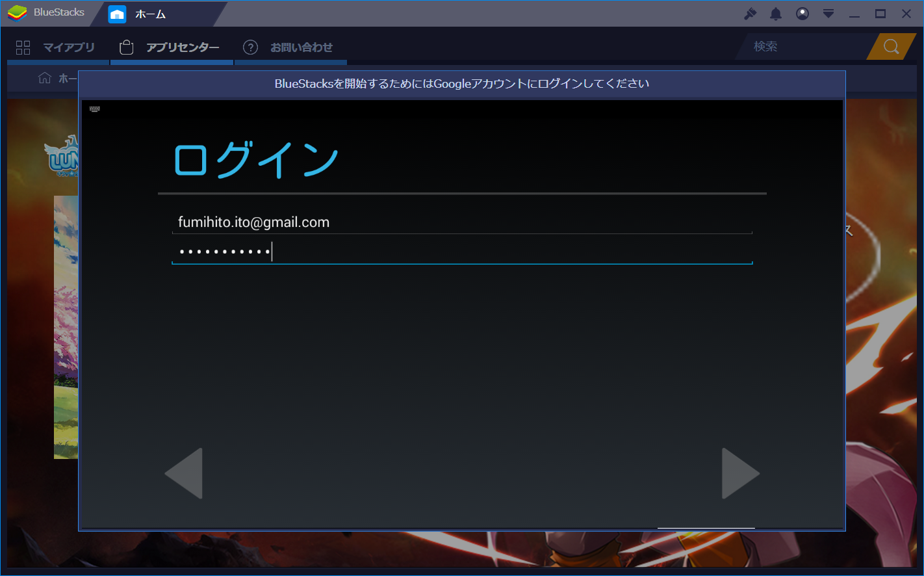
Task: Click the BlueStacks logo icon
Action: pyautogui.click(x=17, y=12)
